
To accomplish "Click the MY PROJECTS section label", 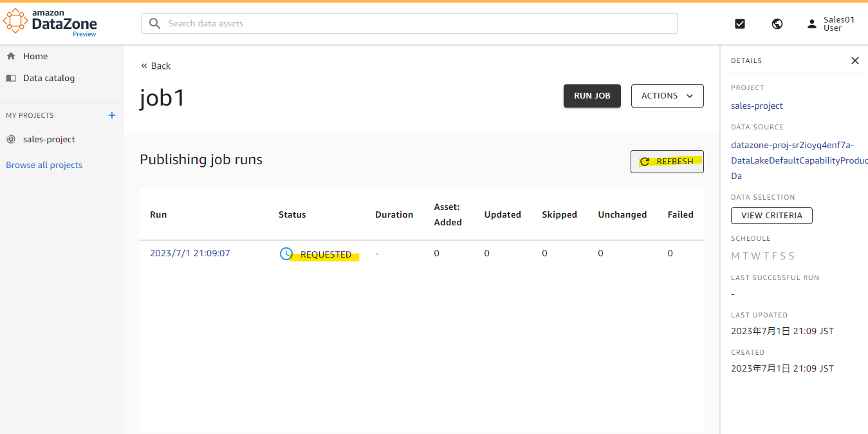I will [30, 115].
